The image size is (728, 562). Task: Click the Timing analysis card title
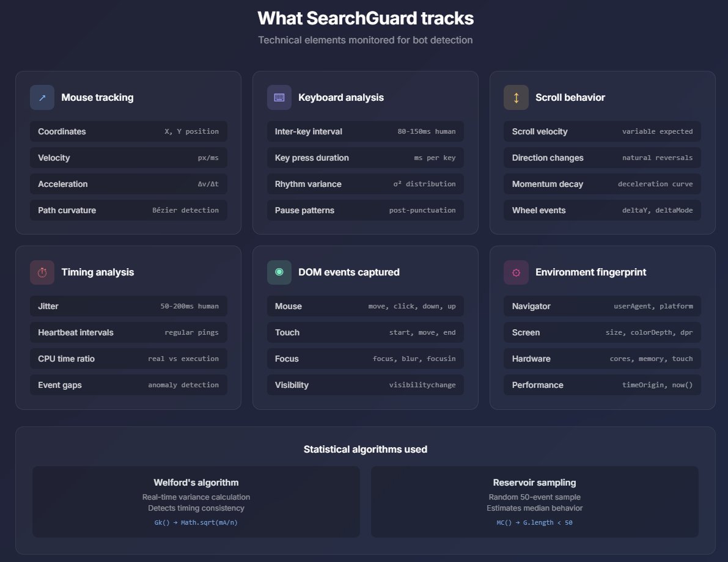(x=98, y=272)
